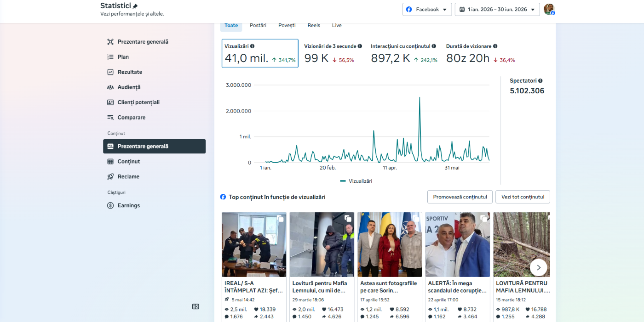Click the Comparare icon in sidebar

pyautogui.click(x=110, y=118)
